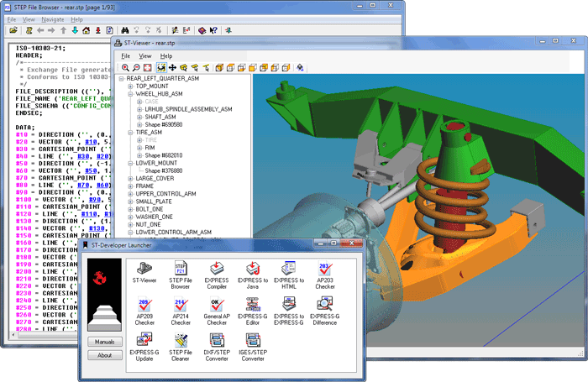Open EXPRESS Compiler in the Launcher

217,275
